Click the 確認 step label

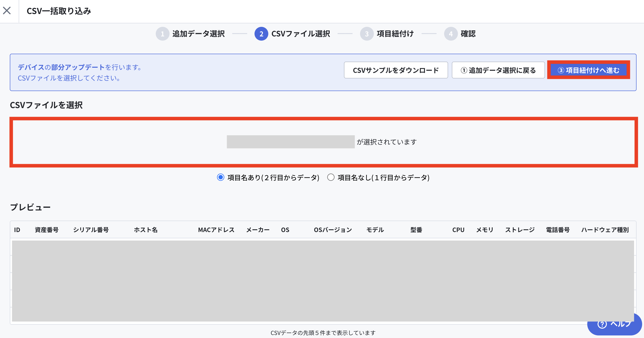click(x=468, y=34)
